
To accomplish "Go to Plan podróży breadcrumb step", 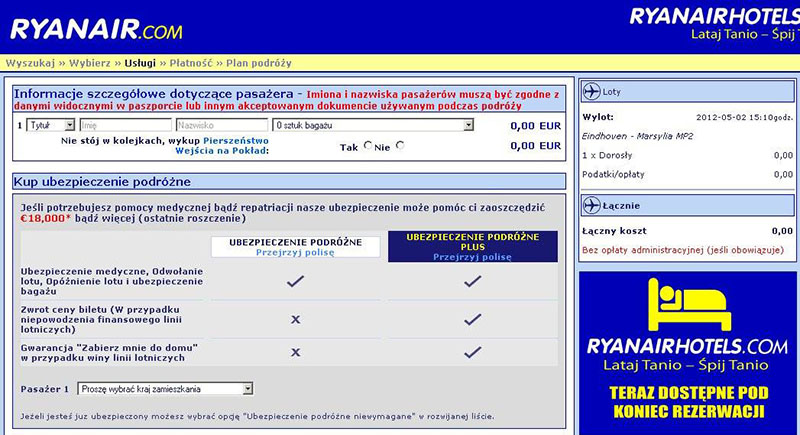I will click(x=259, y=63).
